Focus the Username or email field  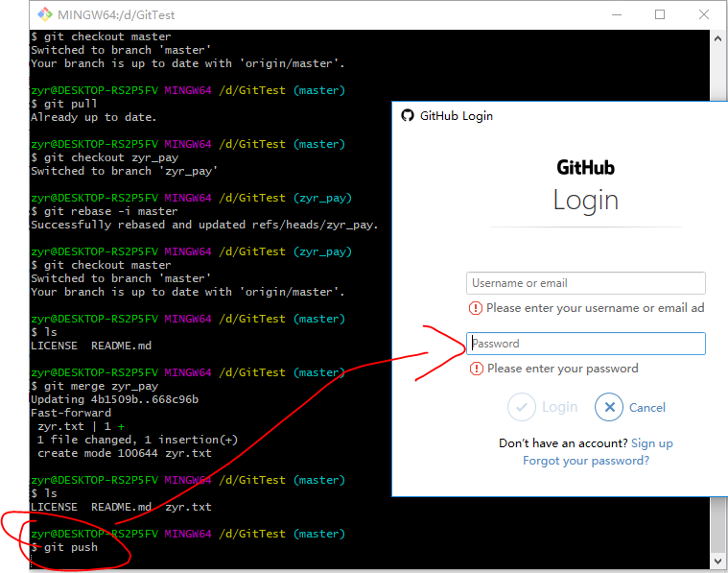pos(586,283)
